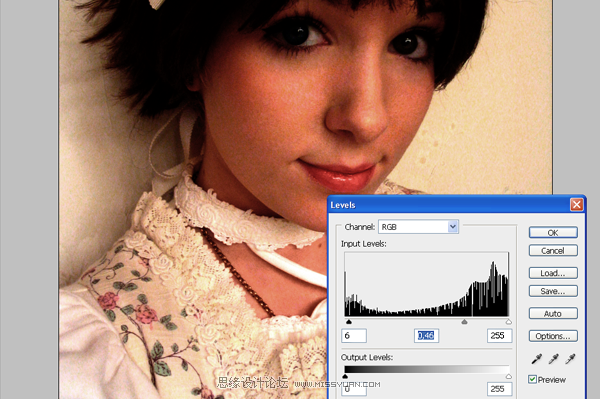
Task: Select the black point eyedropper
Action: 536,359
